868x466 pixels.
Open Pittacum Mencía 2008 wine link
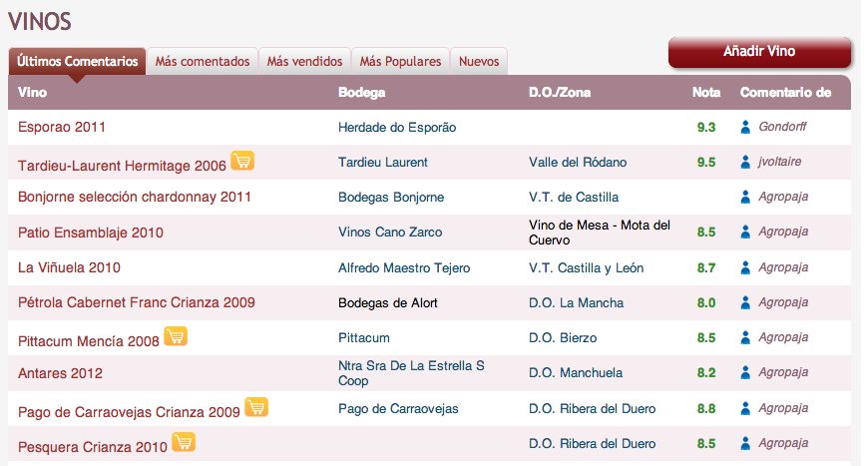[89, 341]
